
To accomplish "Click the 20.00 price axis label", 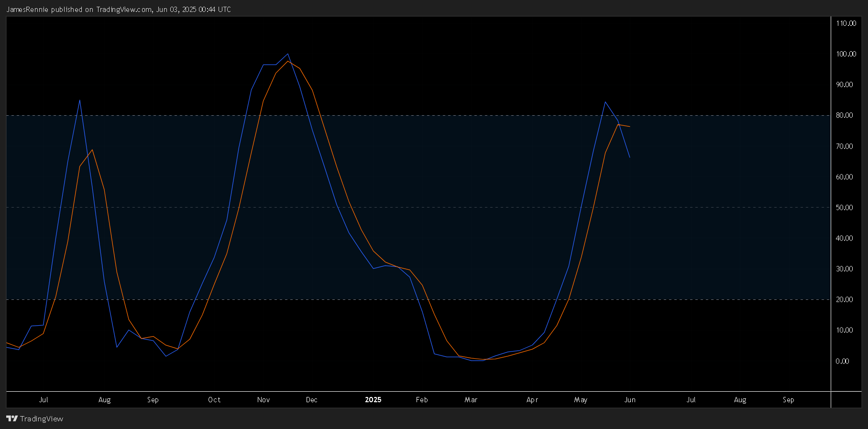I will (844, 299).
